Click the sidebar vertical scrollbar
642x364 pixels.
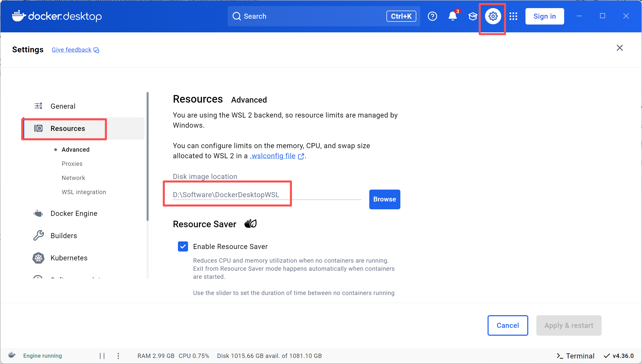(x=148, y=157)
